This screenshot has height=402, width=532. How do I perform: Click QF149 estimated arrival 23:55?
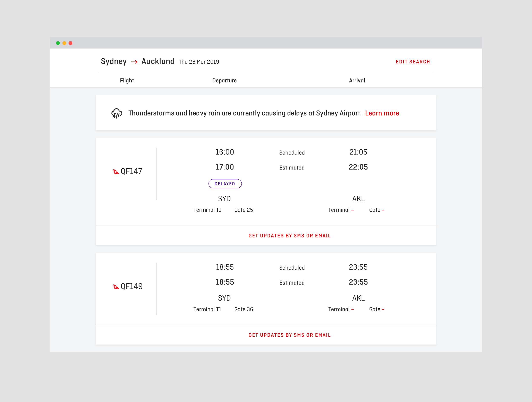point(358,282)
